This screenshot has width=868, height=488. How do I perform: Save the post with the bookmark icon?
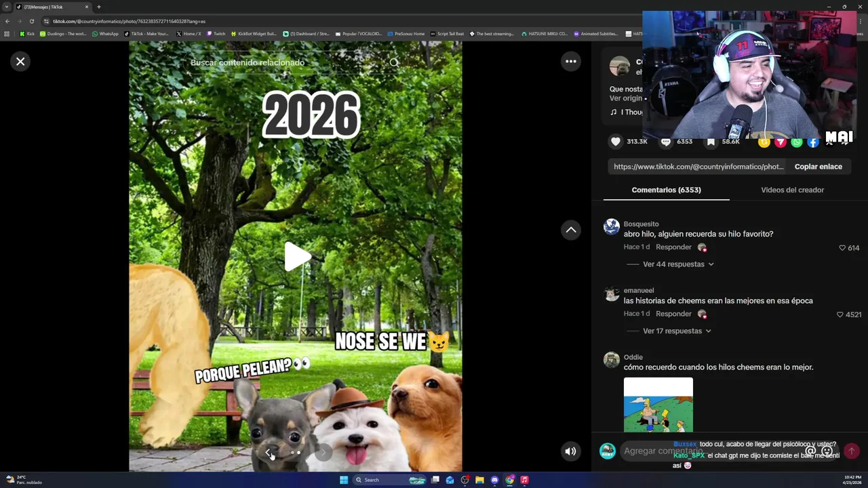(711, 142)
